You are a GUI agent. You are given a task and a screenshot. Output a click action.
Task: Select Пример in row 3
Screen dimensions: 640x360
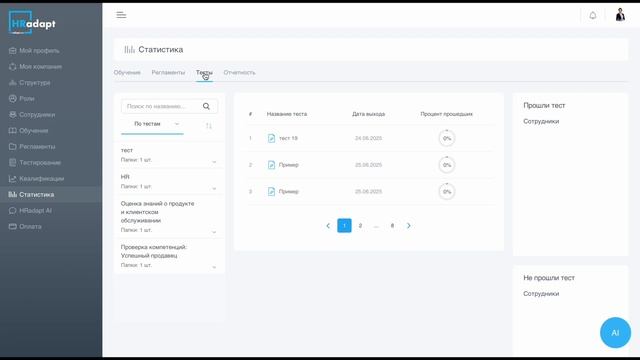[289, 191]
